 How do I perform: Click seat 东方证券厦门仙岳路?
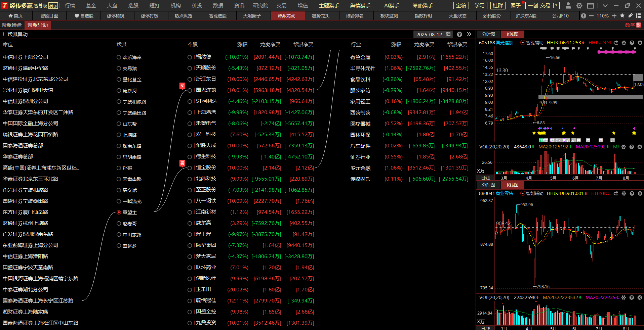[x=26, y=212]
